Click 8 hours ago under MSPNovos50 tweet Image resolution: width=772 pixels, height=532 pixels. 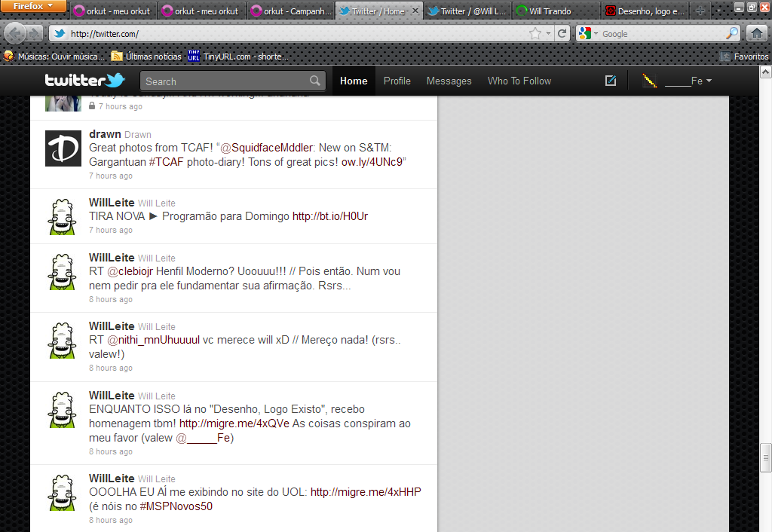click(x=111, y=520)
